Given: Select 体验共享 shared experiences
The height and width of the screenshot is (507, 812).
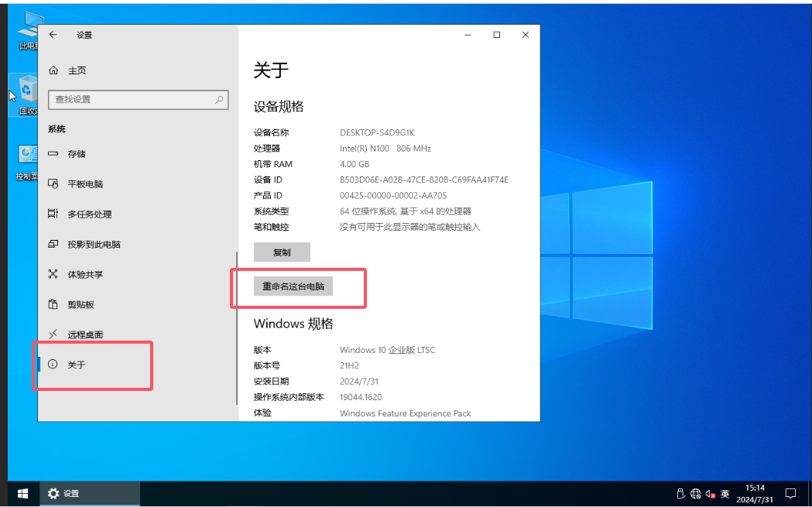Looking at the screenshot, I should click(85, 275).
